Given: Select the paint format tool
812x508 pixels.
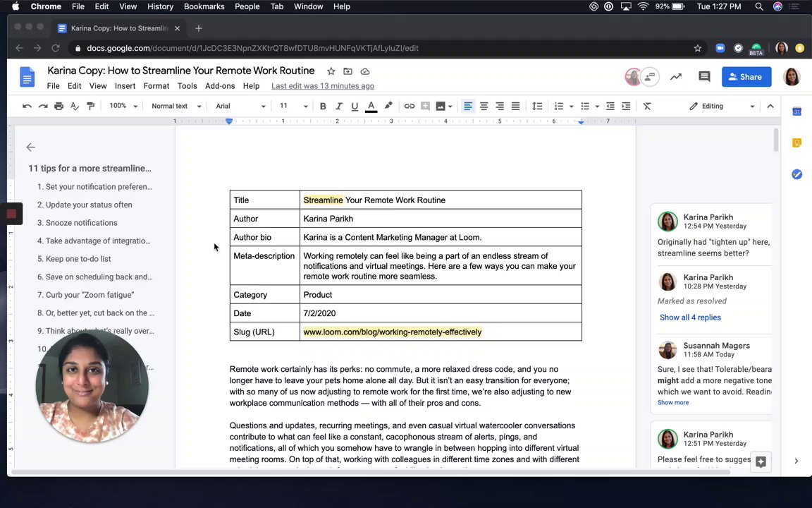Looking at the screenshot, I should click(90, 106).
